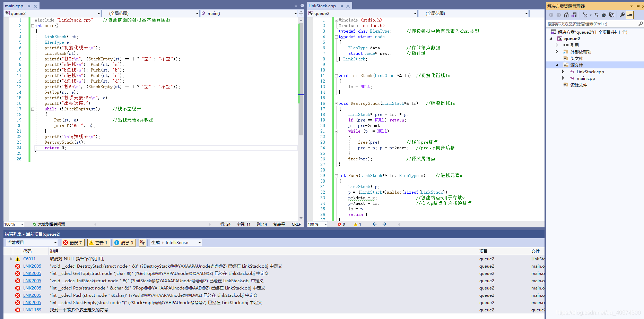Pin the LinkStack.cpp tab
Screen dimensions: 644x319
pos(342,6)
